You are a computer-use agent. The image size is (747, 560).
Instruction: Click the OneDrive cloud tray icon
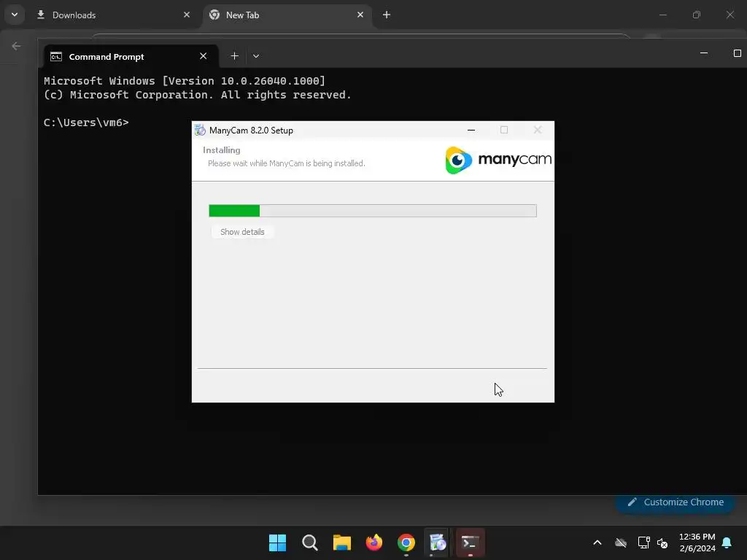click(x=621, y=542)
